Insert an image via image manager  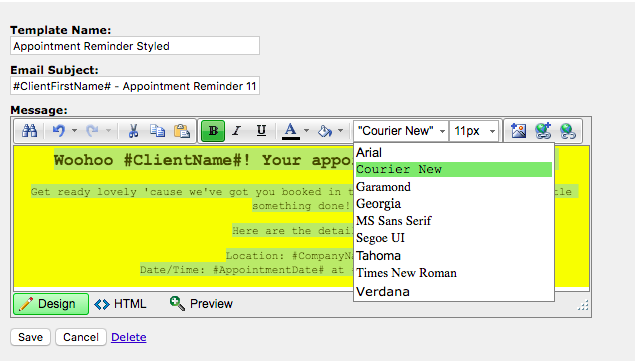(x=518, y=131)
